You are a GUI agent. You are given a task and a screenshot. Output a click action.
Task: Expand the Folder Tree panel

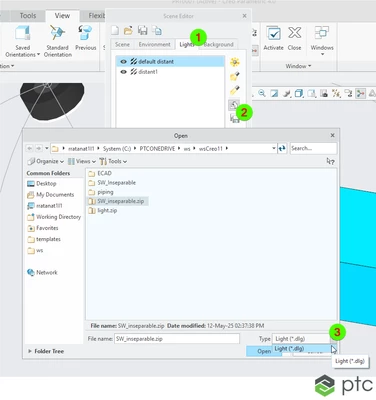click(46, 351)
